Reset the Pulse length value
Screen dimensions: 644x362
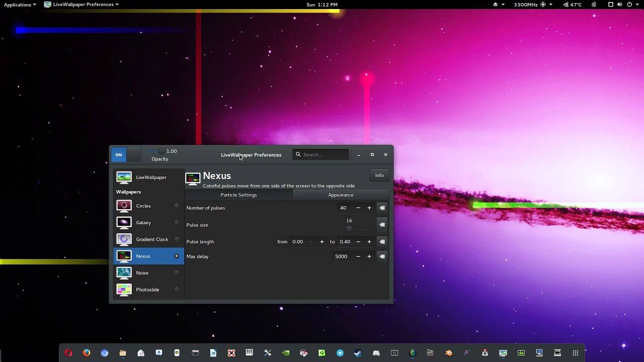coord(382,242)
